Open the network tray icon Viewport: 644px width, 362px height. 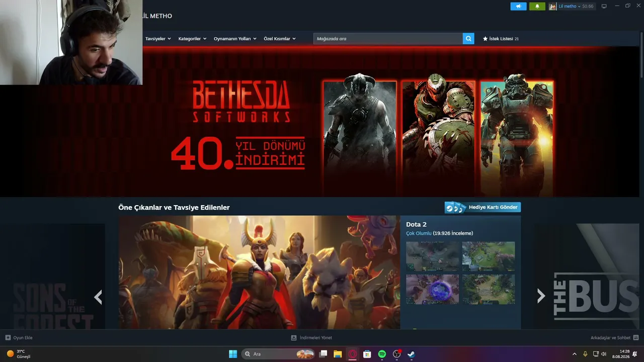point(596,354)
